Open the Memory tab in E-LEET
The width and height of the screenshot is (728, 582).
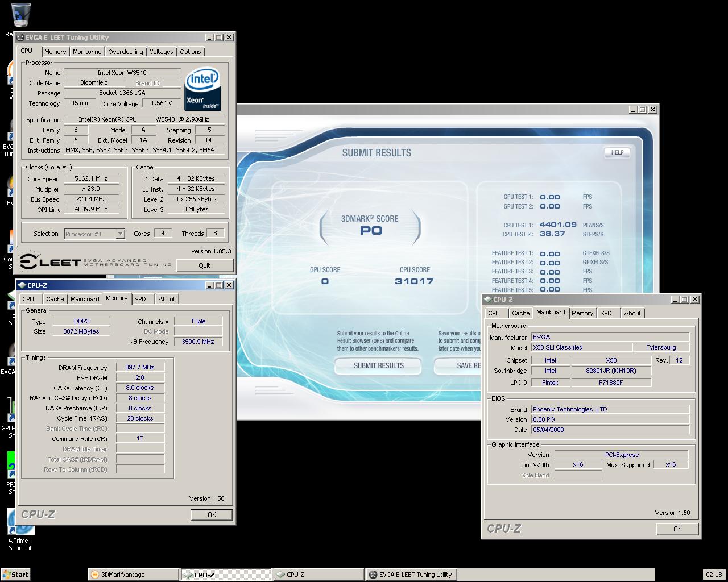55,52
